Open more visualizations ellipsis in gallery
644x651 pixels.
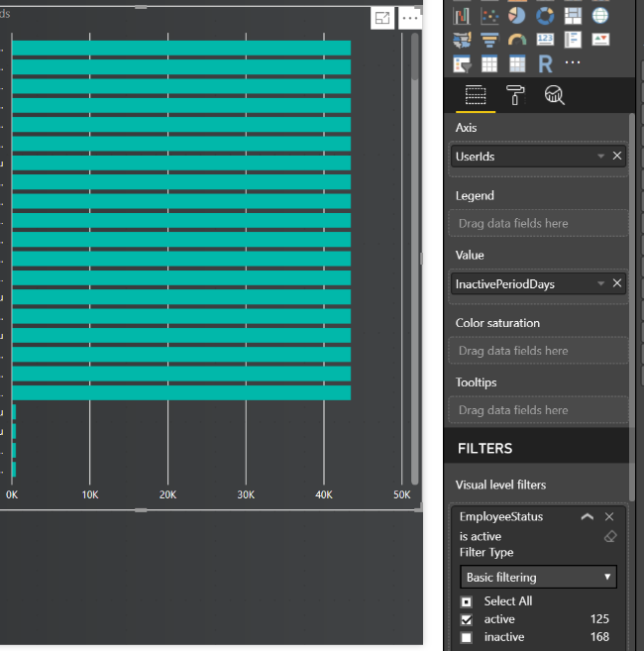pos(573,62)
